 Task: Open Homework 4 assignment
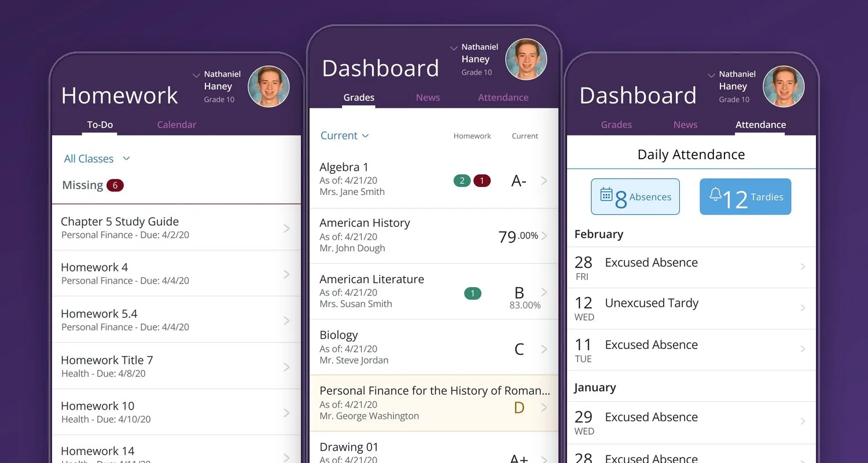point(176,273)
